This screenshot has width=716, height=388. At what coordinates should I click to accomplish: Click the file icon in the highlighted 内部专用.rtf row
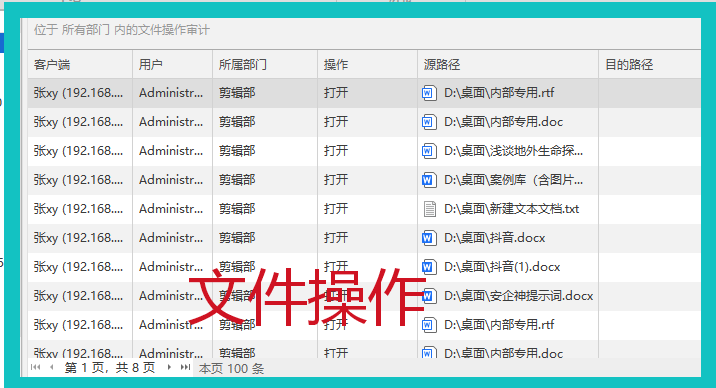[x=429, y=93]
